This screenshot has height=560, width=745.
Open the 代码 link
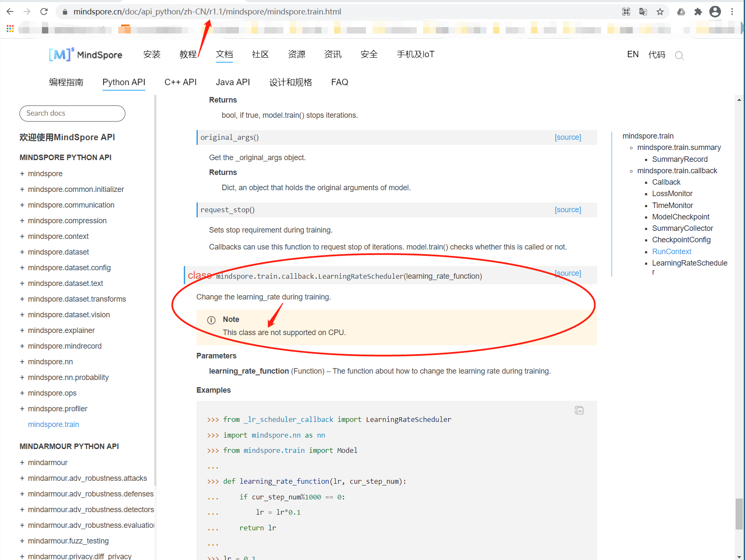(x=657, y=55)
